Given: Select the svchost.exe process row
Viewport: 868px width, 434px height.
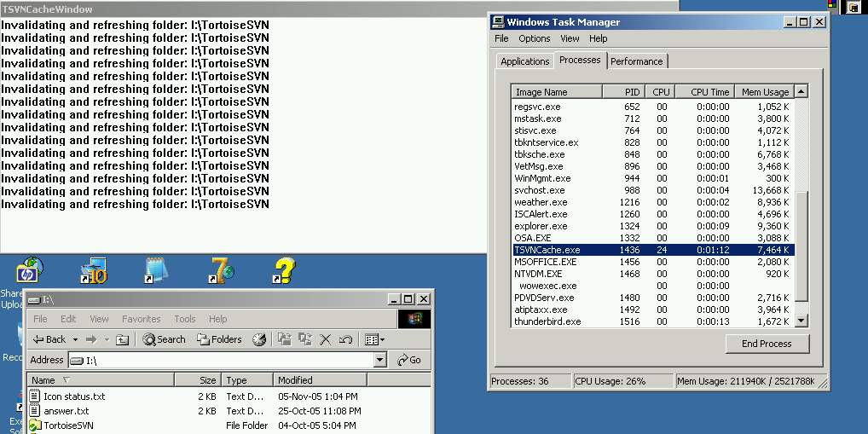Looking at the screenshot, I should [653, 190].
